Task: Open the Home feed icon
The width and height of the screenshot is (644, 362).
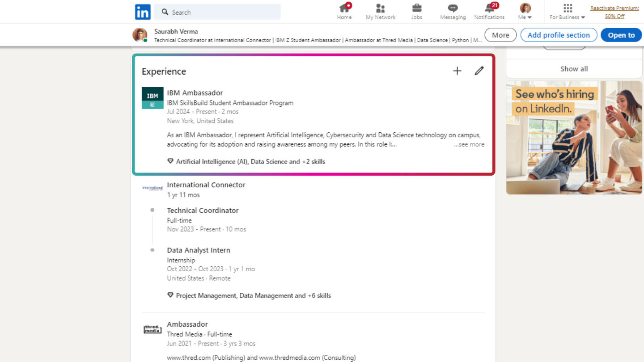Action: click(x=344, y=12)
